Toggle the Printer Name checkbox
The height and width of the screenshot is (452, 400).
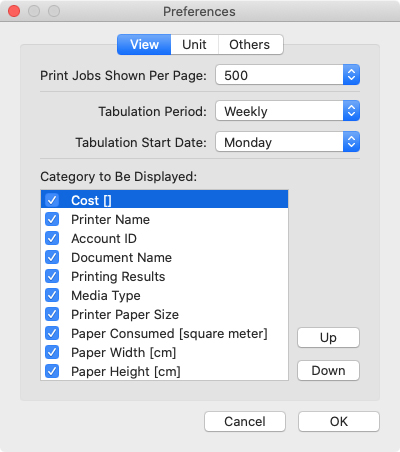point(52,219)
